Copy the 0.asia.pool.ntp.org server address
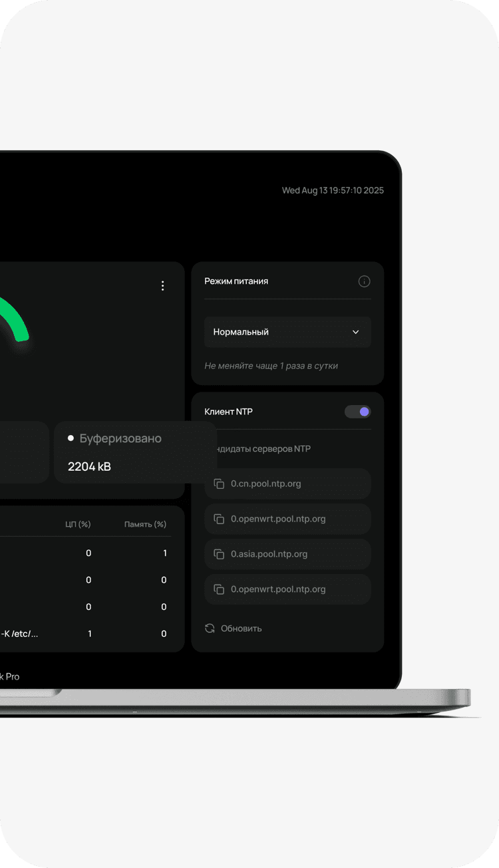 pos(219,554)
